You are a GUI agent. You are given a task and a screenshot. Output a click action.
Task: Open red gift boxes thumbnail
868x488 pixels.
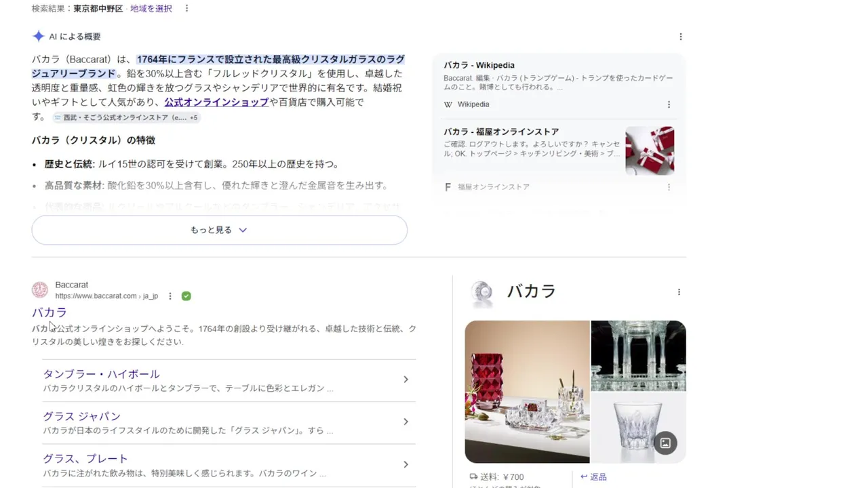[x=650, y=150]
